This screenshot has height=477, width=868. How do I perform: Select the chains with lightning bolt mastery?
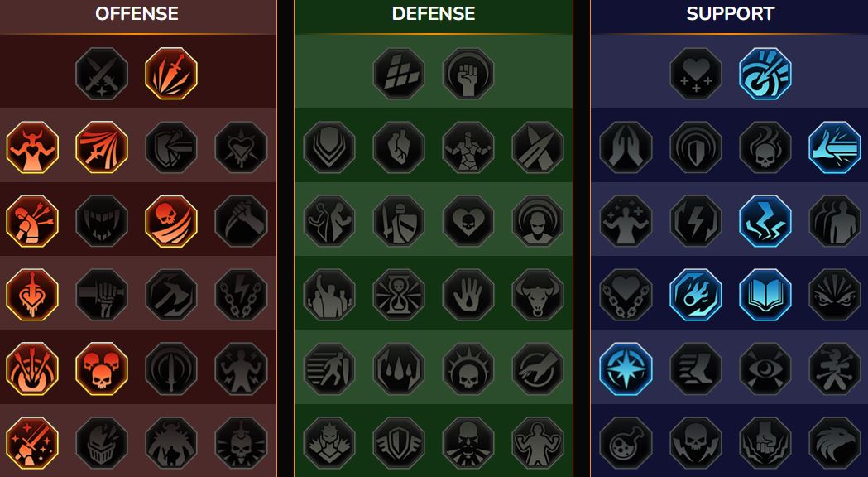click(x=241, y=295)
